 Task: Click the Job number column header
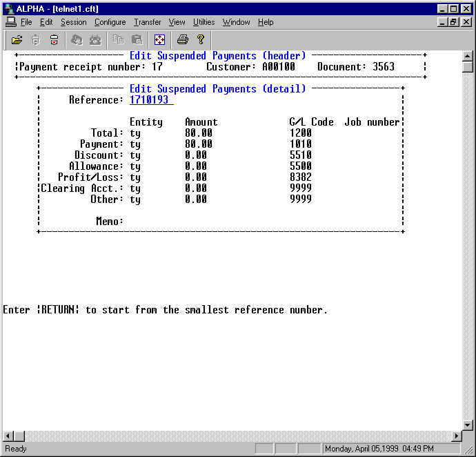(373, 122)
